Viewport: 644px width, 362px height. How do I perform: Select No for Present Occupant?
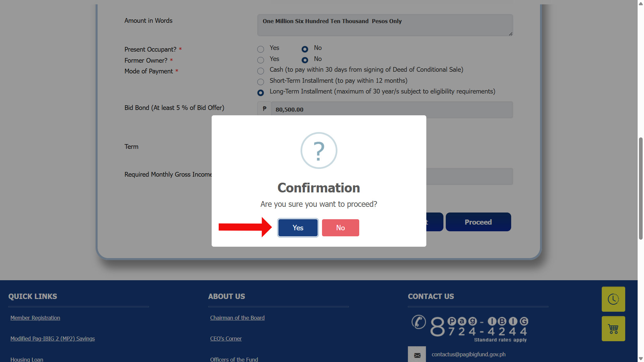[x=305, y=49]
